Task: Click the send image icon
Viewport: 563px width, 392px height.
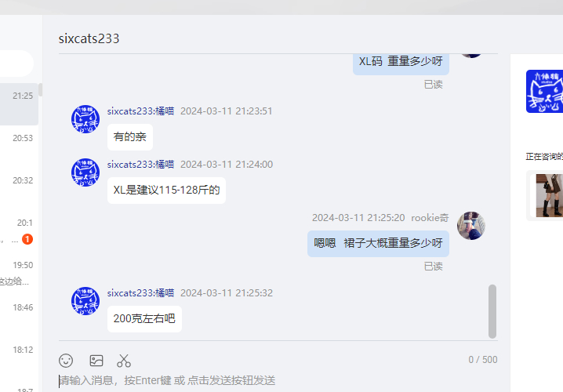Action: pyautogui.click(x=96, y=361)
